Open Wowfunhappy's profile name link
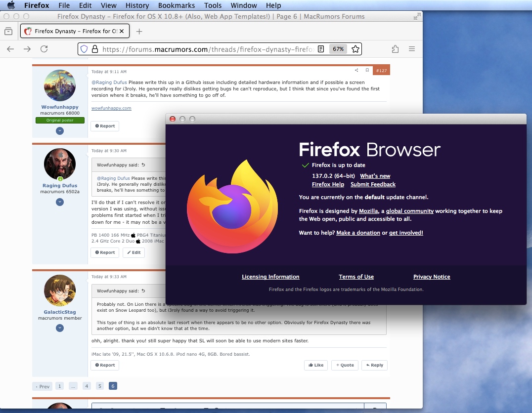This screenshot has width=532, height=413. coord(60,107)
